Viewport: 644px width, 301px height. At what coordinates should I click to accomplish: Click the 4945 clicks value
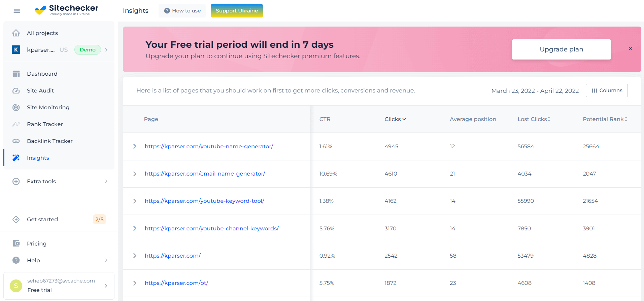pos(392,146)
